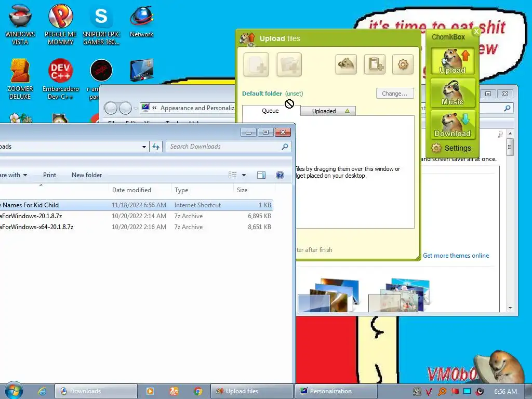This screenshot has width=532, height=399.
Task: Open the SNIPED!! EPIC GAMER 360 Skype icon
Action: point(101,24)
